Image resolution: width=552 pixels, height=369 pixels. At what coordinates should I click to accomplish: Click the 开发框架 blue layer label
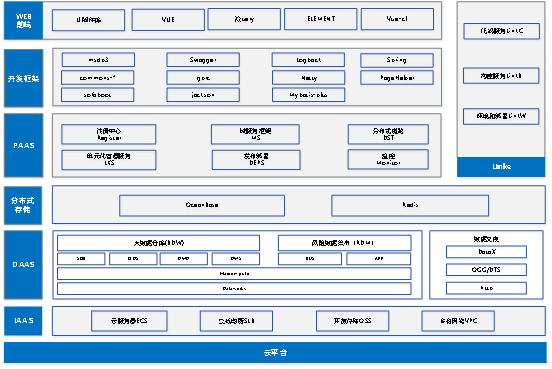[x=24, y=78]
